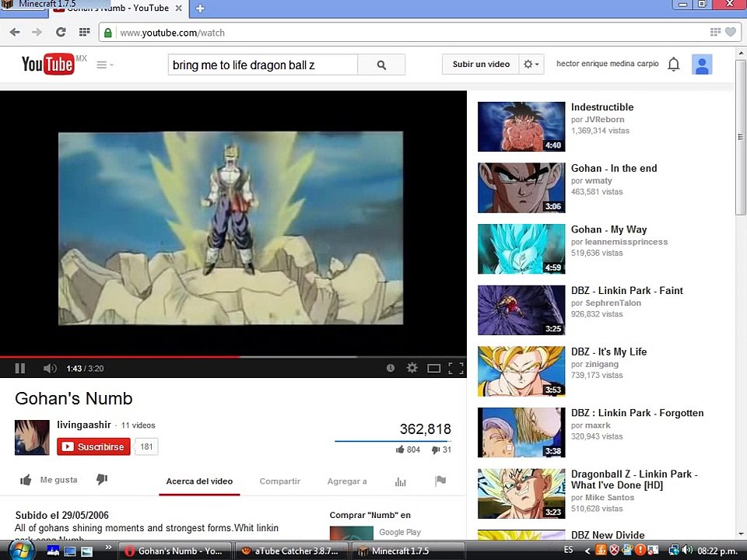Open the hector enrique medina carpio account name

point(608,64)
